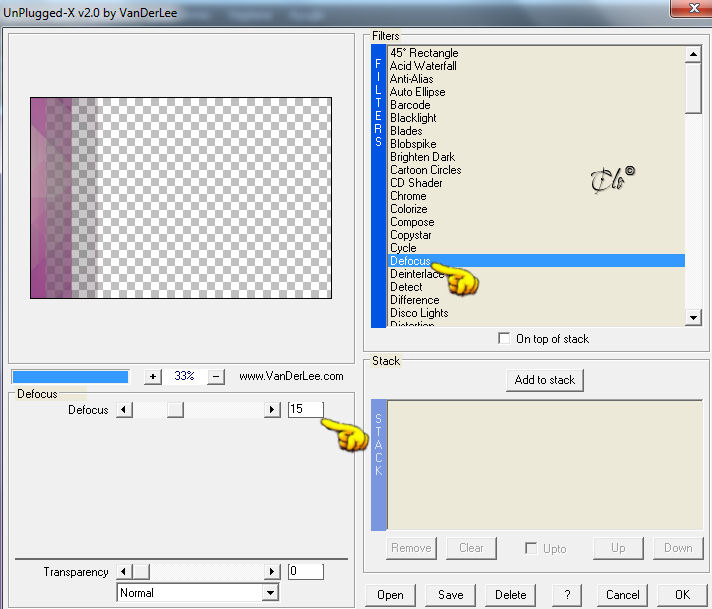This screenshot has width=712, height=609.
Task: Select the Deinterlace filter from list
Action: (x=416, y=274)
